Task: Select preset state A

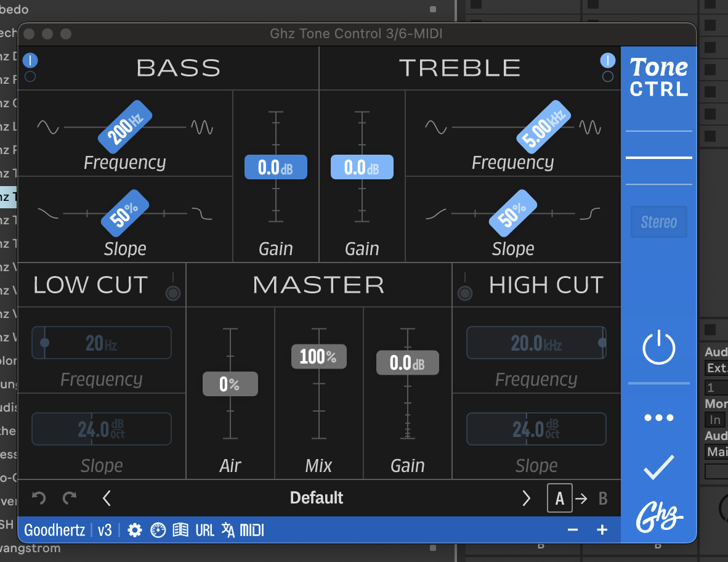Action: pos(559,498)
